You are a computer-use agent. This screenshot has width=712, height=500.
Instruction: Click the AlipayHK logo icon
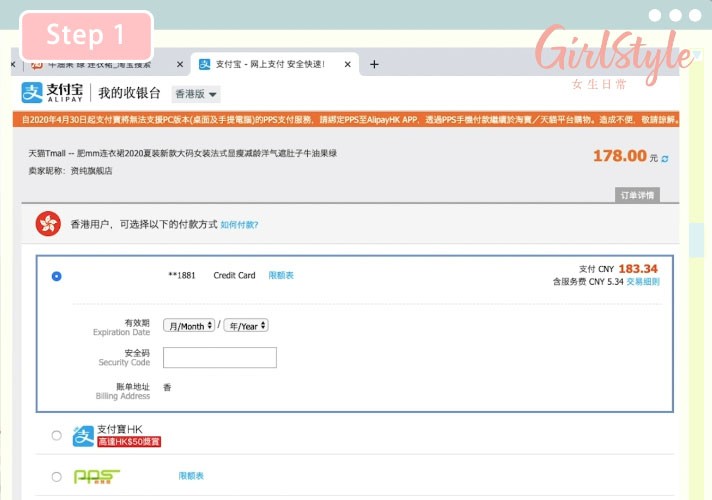84,435
